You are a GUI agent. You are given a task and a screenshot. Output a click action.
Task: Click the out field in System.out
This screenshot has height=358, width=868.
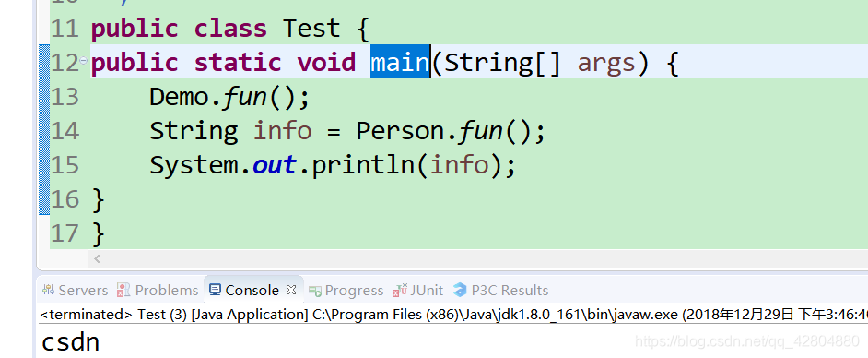click(x=274, y=166)
